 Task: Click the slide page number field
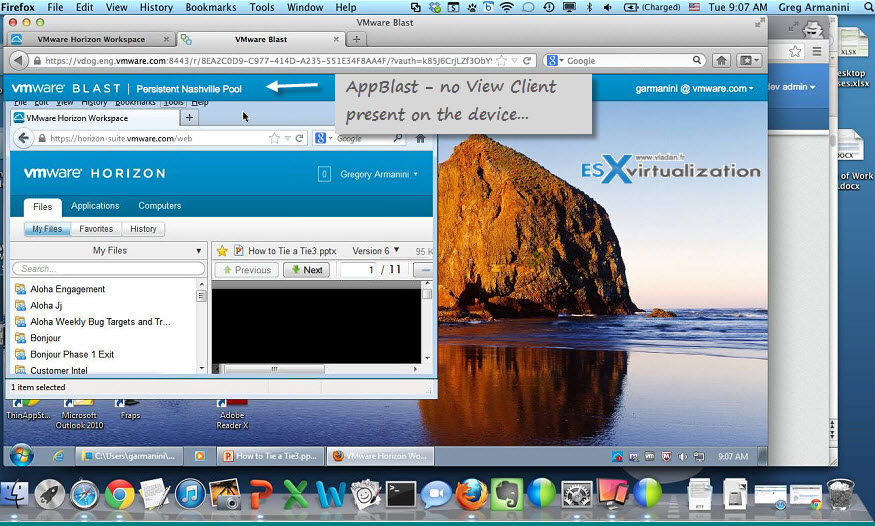(358, 270)
